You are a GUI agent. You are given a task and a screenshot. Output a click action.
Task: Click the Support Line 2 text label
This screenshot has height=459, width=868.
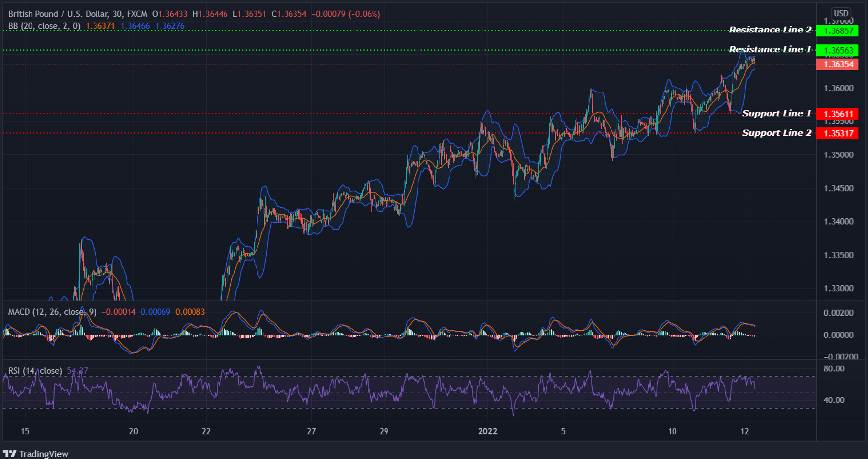pyautogui.click(x=776, y=133)
